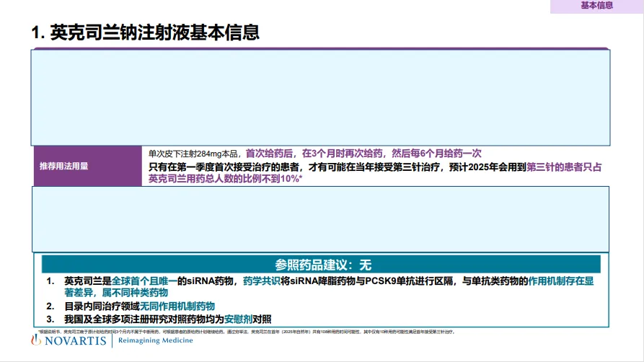Screen dimensions: 644x362
Task: Click the teal 安慰剂 word
Action: (239, 319)
